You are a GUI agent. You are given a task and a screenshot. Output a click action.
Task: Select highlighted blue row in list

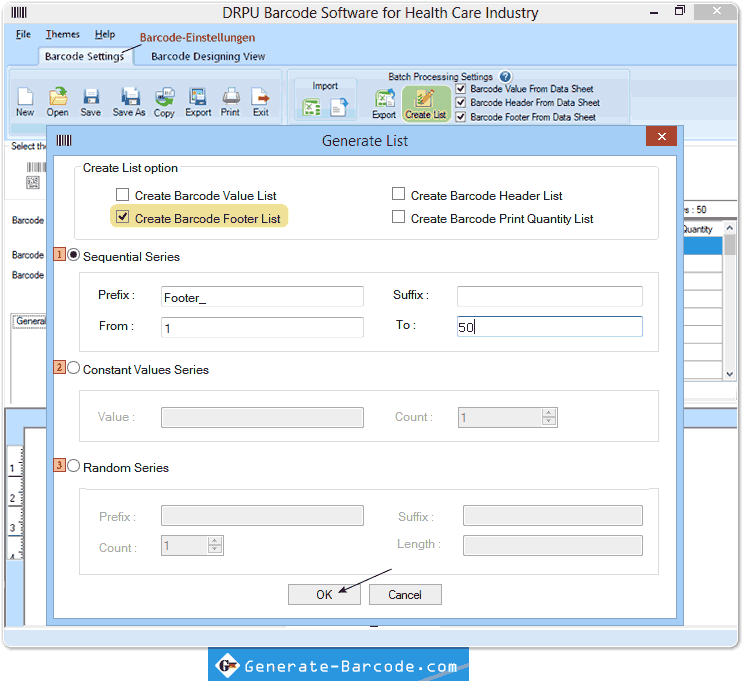tap(703, 245)
